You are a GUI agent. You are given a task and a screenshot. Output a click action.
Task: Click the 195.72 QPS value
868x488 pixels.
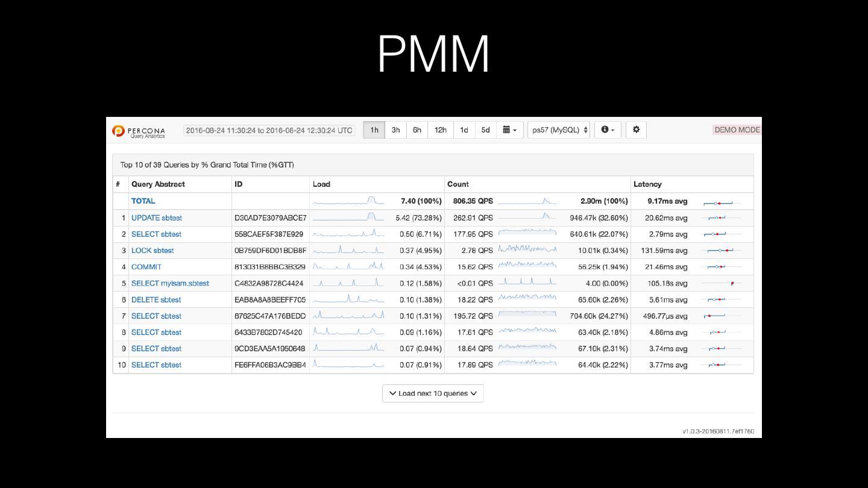[473, 316]
